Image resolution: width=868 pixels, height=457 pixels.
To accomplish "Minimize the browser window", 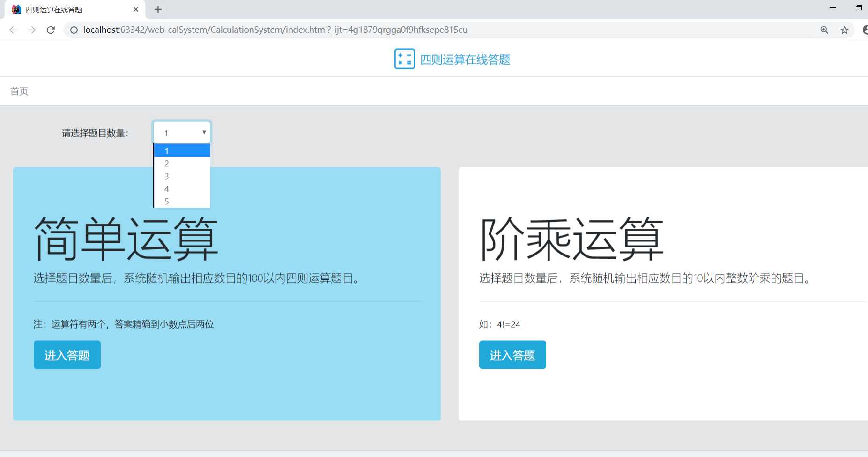I will (832, 8).
